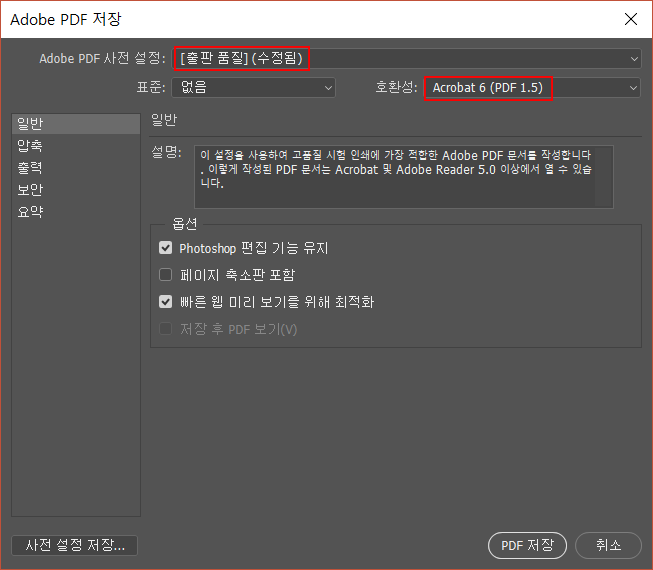Cancel with the 취소 button
The width and height of the screenshot is (653, 570).
[x=608, y=545]
